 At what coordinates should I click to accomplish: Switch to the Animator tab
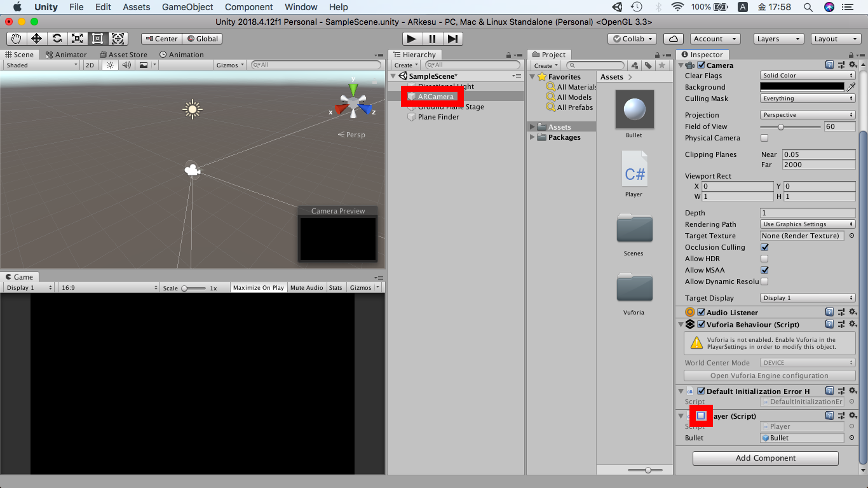point(66,55)
